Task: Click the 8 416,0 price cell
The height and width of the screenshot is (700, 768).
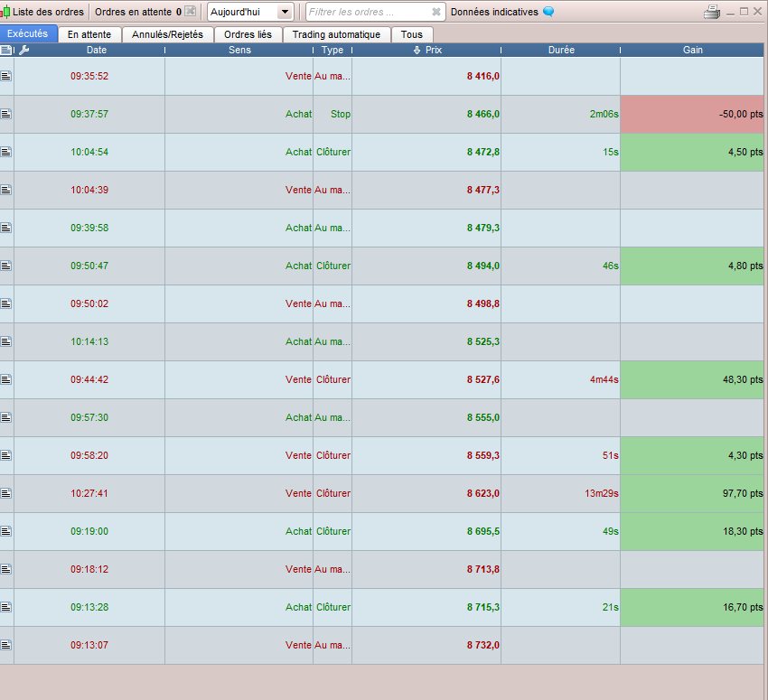Action: point(426,76)
